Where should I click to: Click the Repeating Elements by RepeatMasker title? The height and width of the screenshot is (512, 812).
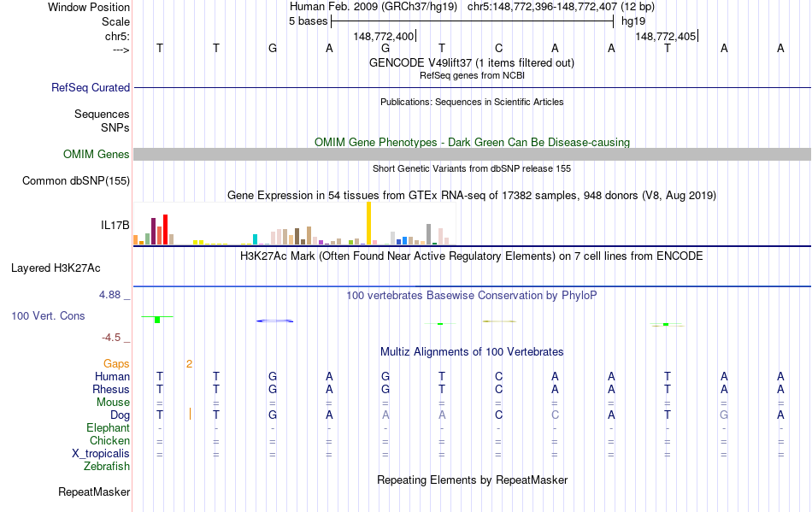(473, 480)
